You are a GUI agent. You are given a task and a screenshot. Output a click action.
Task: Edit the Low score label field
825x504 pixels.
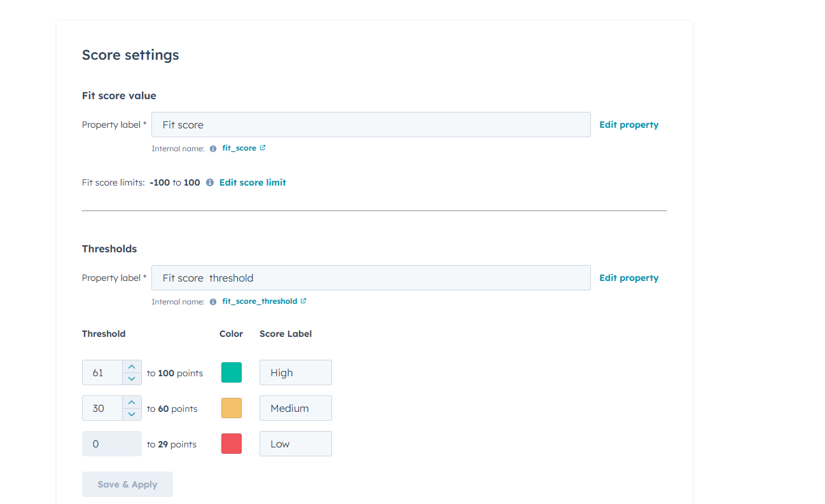click(296, 444)
